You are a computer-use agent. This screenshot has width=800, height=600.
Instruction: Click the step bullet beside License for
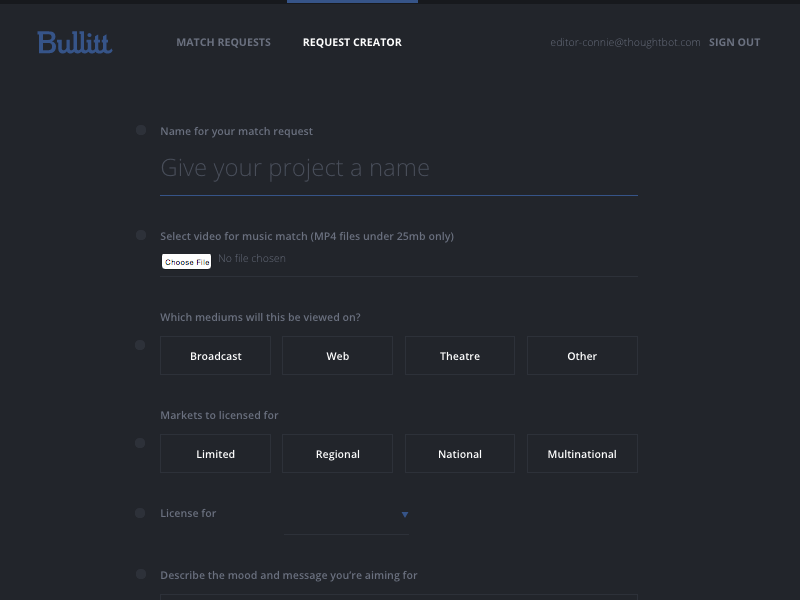tap(141, 513)
